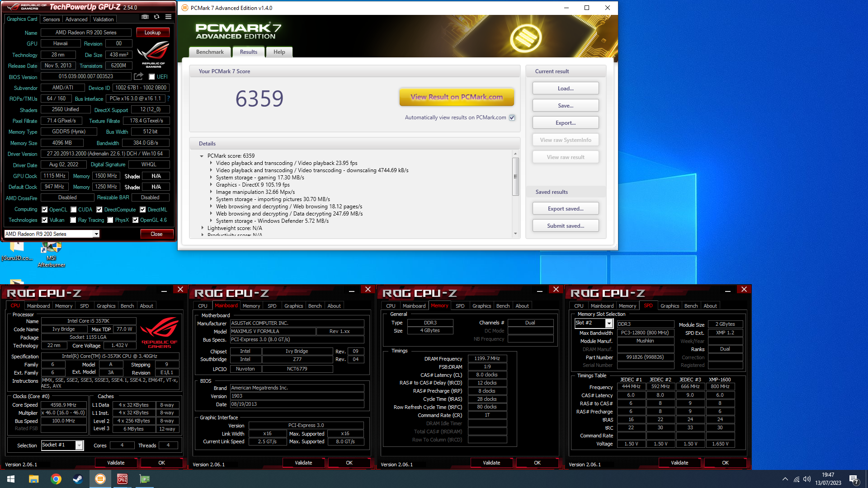Uncheck automatically view results on PCMark.com
Image resolution: width=868 pixels, height=488 pixels.
512,117
